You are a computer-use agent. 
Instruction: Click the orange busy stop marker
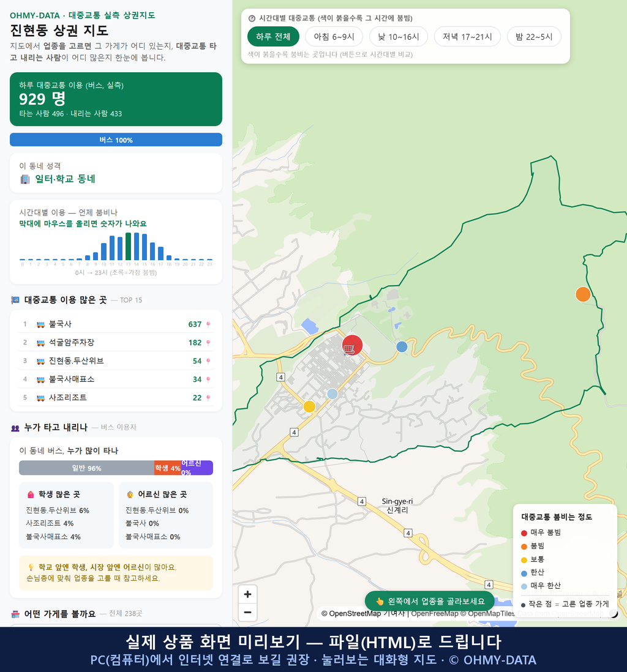[583, 294]
